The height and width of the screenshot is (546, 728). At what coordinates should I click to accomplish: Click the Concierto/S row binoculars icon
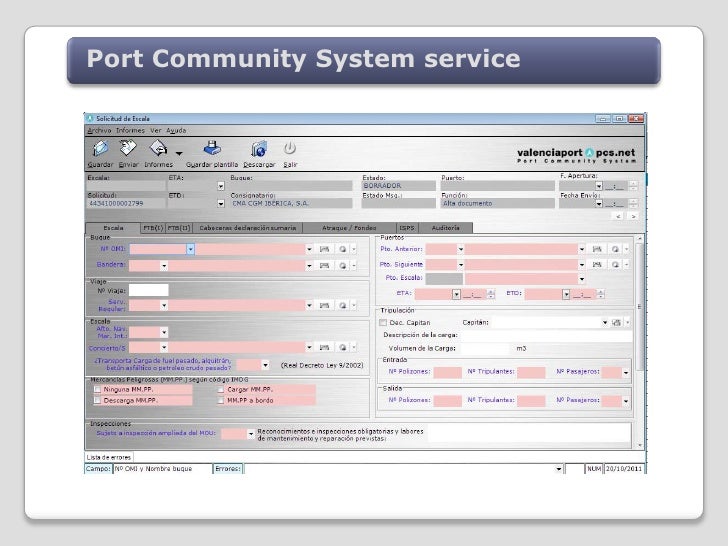point(325,347)
